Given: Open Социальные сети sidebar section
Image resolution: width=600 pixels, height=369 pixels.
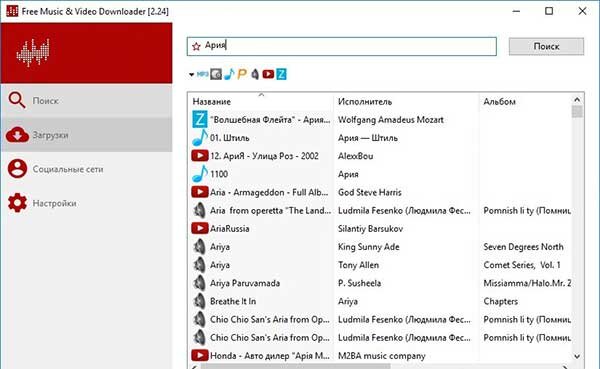Looking at the screenshot, I should (86, 169).
